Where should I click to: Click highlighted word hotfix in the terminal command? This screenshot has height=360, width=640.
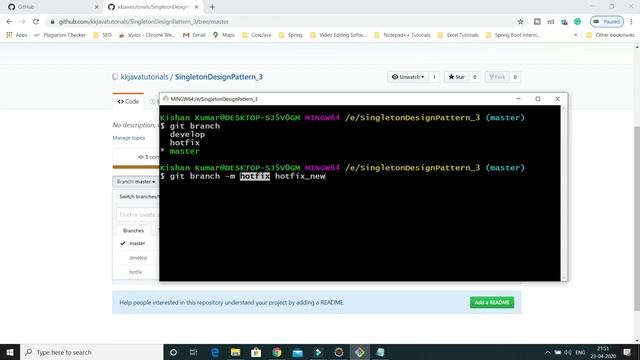point(255,176)
